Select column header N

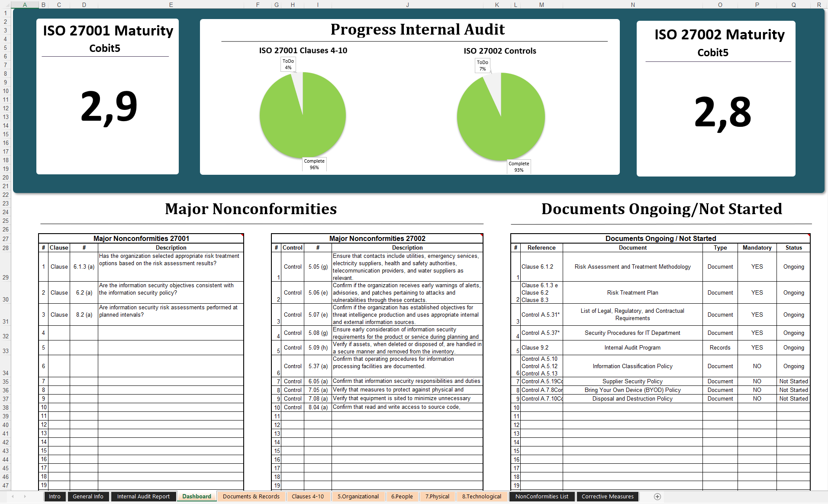click(632, 5)
